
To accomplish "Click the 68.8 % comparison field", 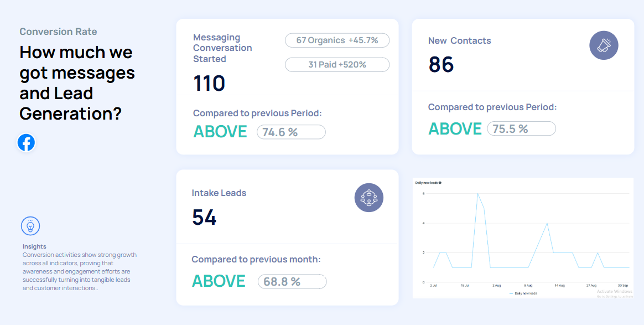I will [x=292, y=281].
